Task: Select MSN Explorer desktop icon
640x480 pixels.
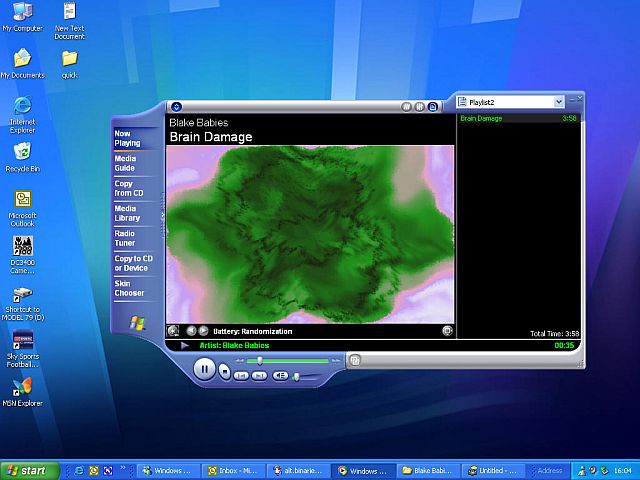Action: coord(22,392)
